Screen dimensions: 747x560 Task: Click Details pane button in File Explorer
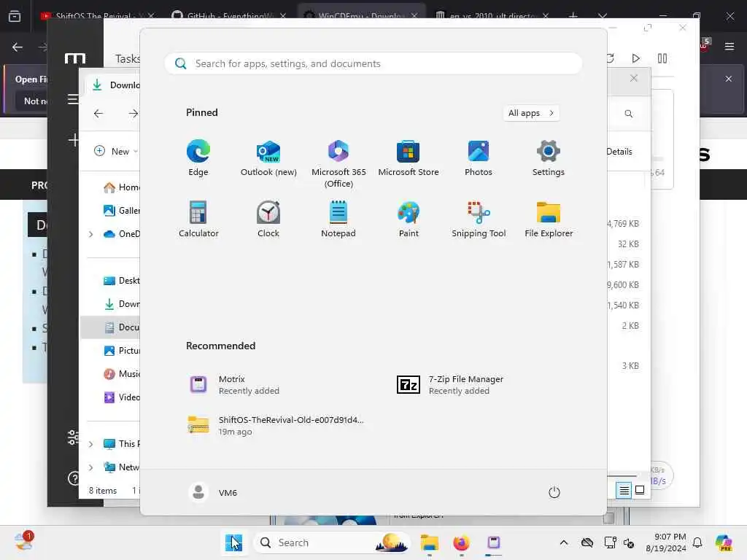tap(619, 152)
